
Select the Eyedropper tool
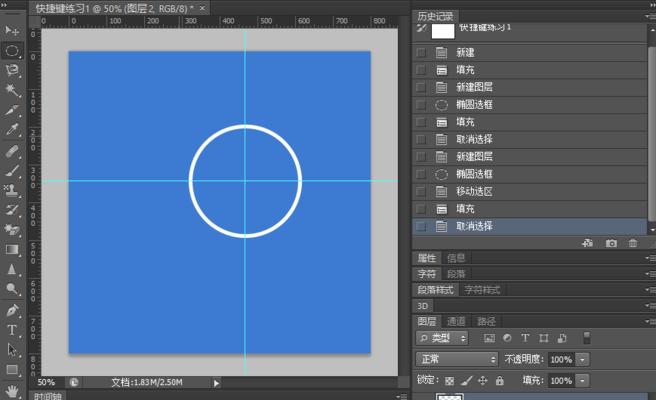(x=12, y=129)
